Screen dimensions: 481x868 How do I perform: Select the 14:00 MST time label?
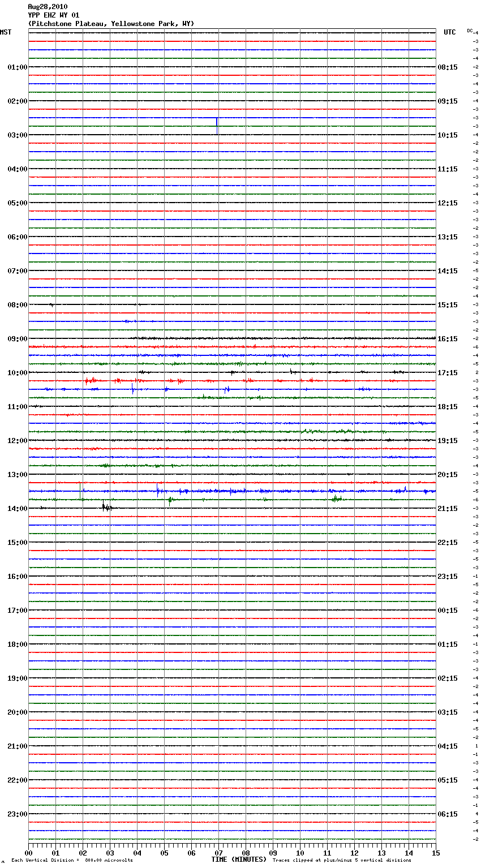(18, 509)
